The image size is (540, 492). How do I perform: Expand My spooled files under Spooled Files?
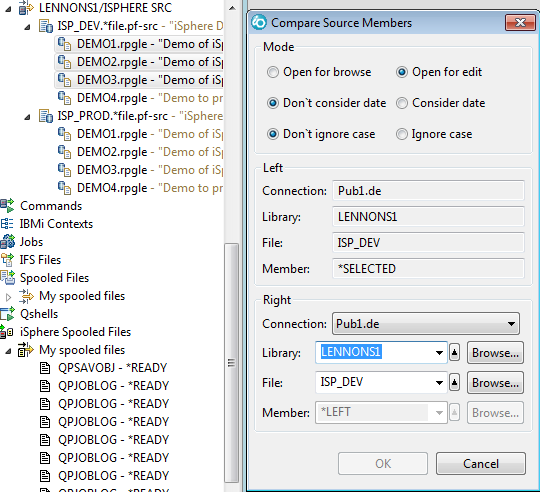(x=9, y=297)
